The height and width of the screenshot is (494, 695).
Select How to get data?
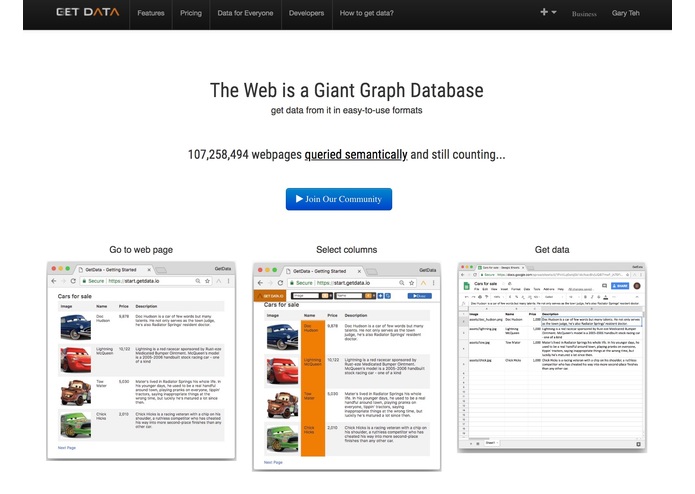[367, 13]
